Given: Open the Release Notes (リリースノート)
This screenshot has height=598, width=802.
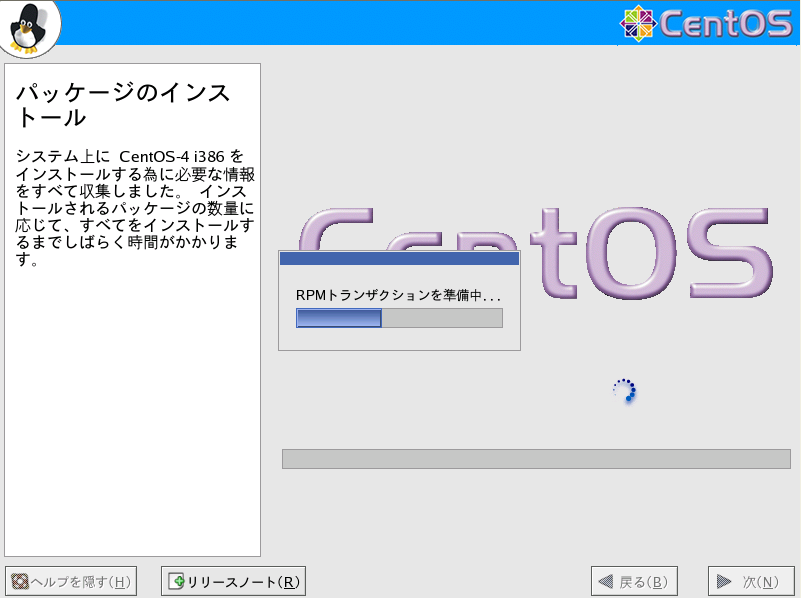Looking at the screenshot, I should (233, 581).
